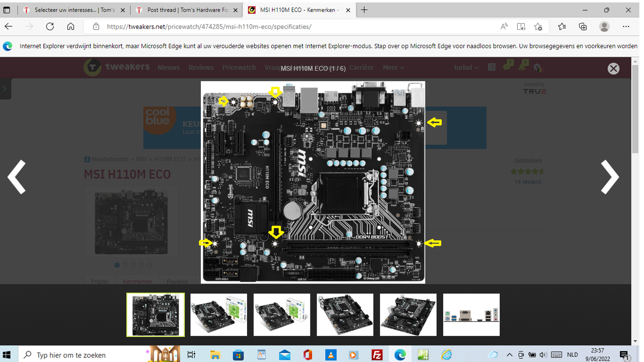View site info via the lock icon
The height and width of the screenshot is (362, 644).
point(96,27)
